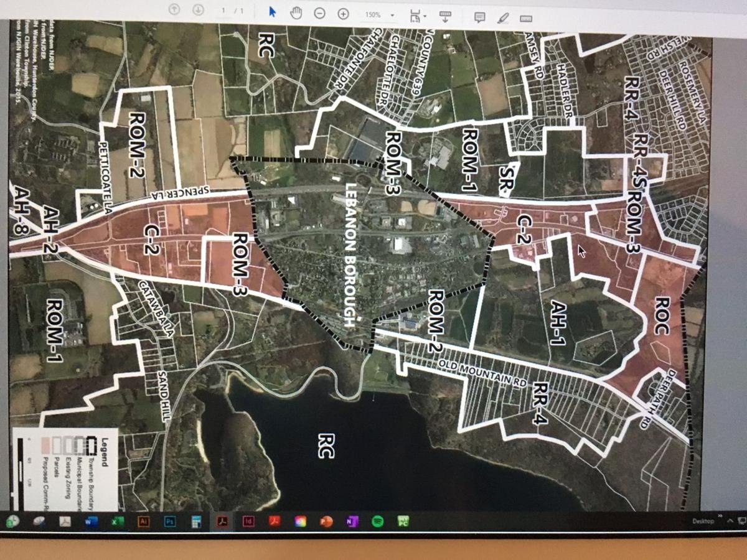Click the Desktop toolbar label in taskbar

click(703, 521)
